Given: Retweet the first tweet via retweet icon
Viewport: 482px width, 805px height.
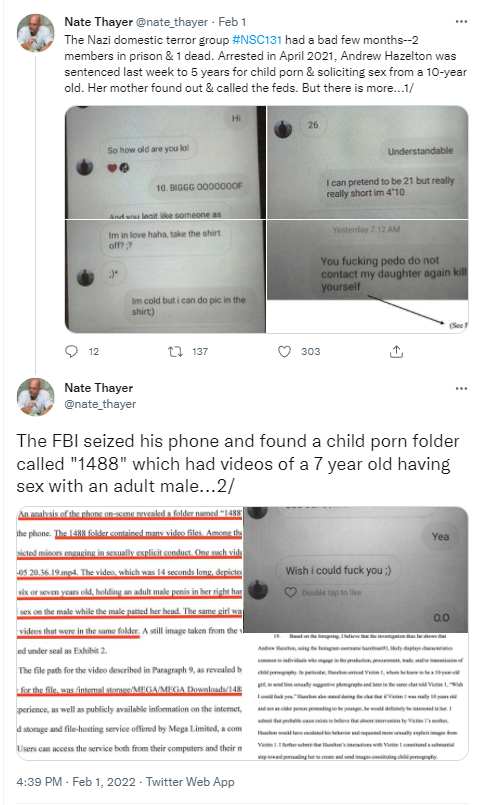Looking at the screenshot, I should [175, 351].
